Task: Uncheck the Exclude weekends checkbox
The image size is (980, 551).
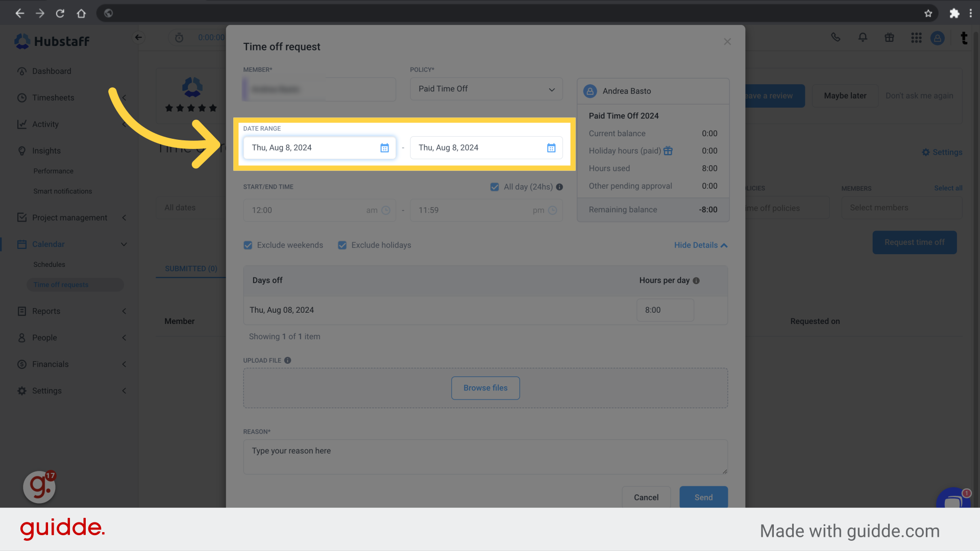Action: coord(248,245)
